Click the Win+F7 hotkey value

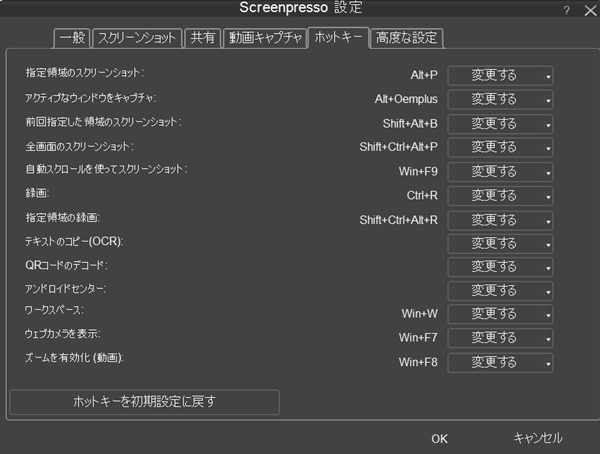[x=418, y=338]
